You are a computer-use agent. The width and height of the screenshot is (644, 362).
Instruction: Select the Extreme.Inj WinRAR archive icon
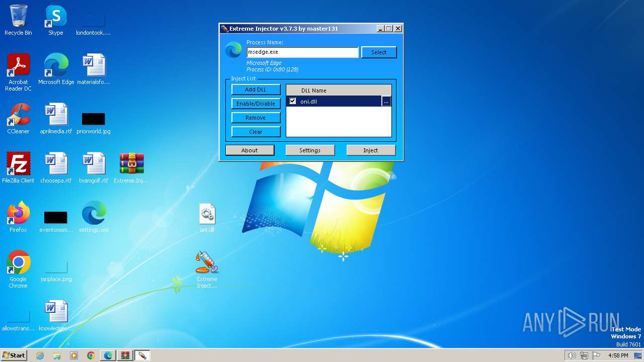(131, 168)
